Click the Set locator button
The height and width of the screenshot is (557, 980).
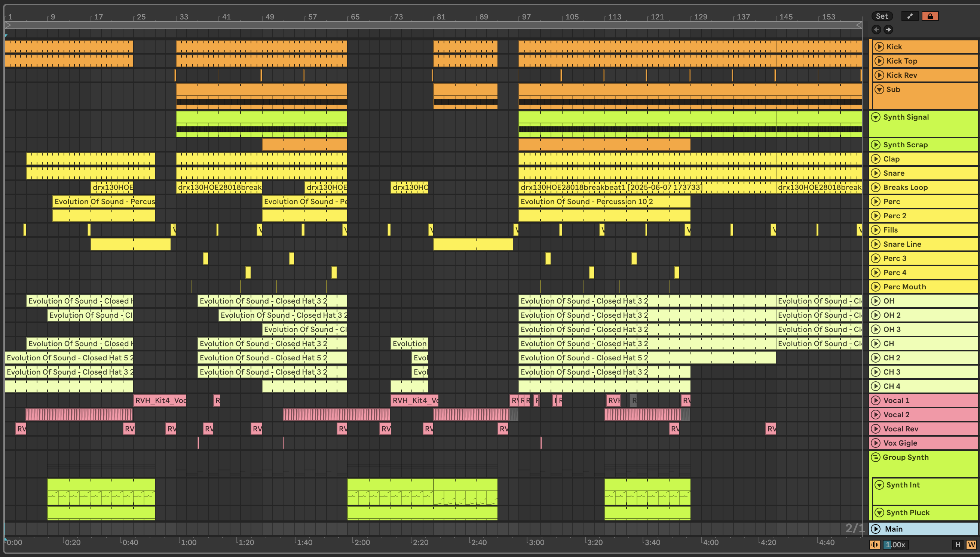pos(882,16)
